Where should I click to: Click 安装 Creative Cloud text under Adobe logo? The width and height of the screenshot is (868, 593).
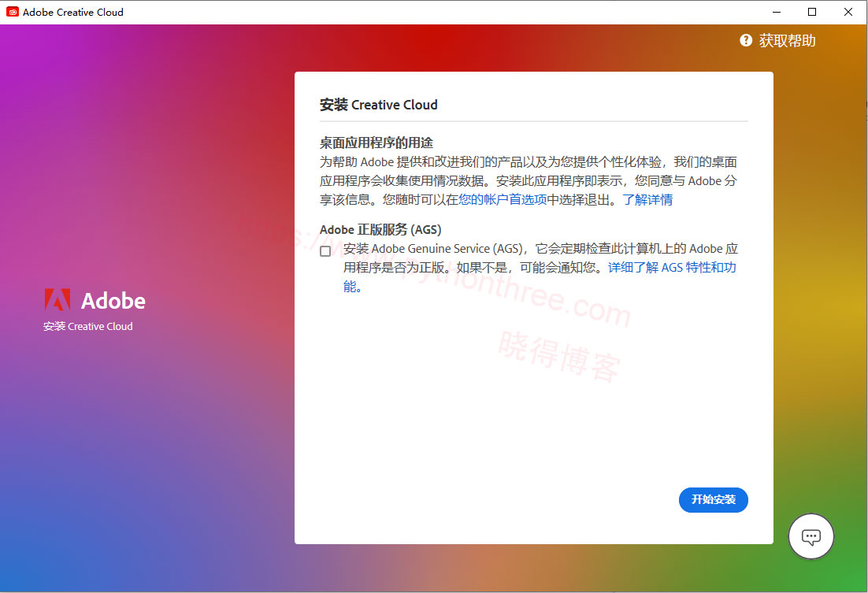[x=88, y=326]
